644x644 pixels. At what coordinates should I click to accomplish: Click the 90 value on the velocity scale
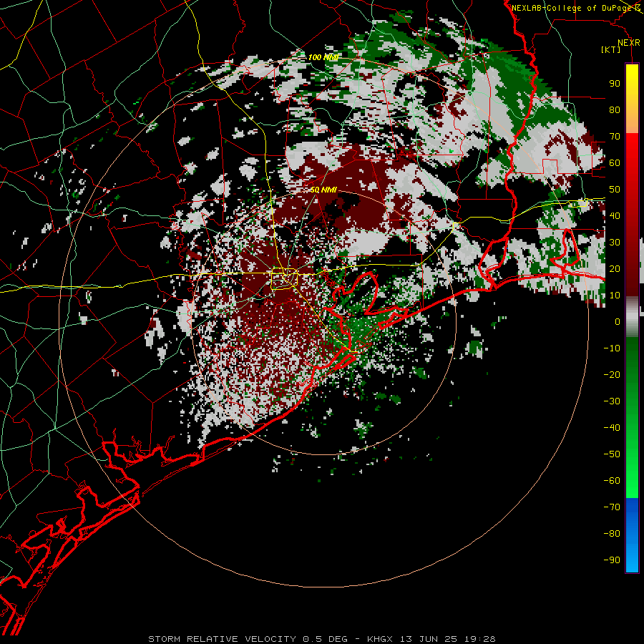click(x=615, y=84)
